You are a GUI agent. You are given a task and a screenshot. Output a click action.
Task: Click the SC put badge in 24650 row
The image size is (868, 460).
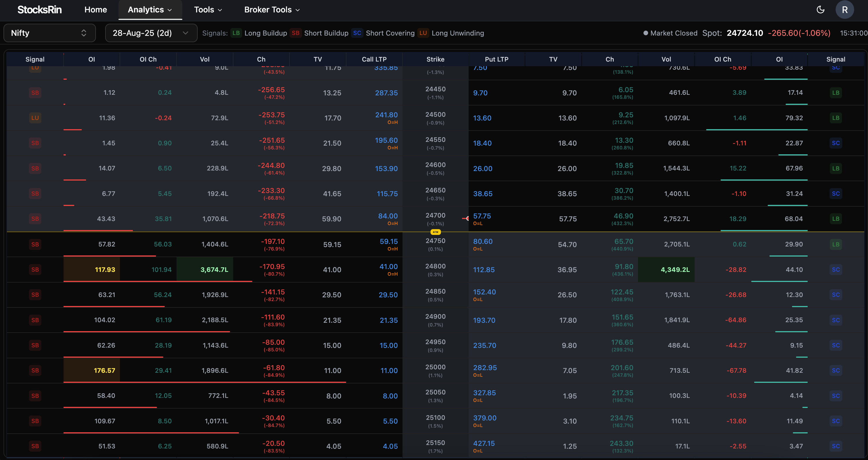click(x=836, y=193)
